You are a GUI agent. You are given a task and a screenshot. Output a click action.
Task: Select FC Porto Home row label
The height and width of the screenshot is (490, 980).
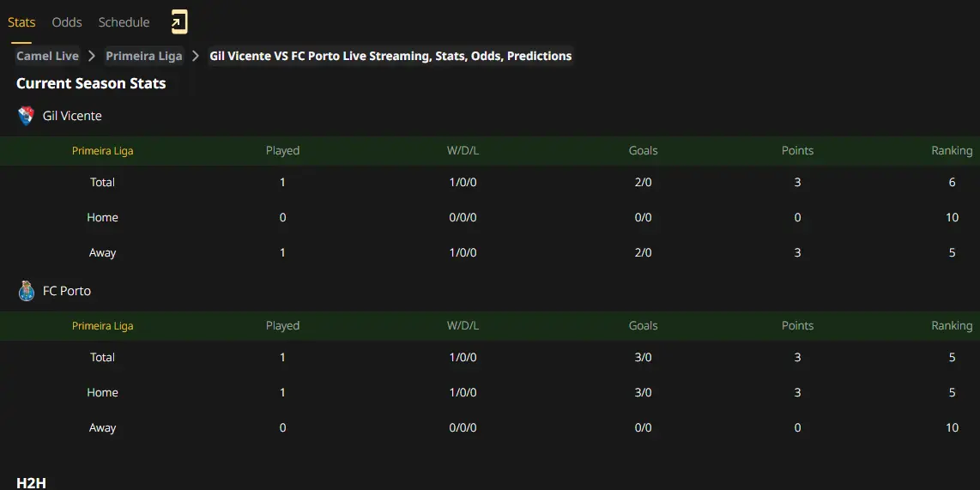[x=102, y=392]
